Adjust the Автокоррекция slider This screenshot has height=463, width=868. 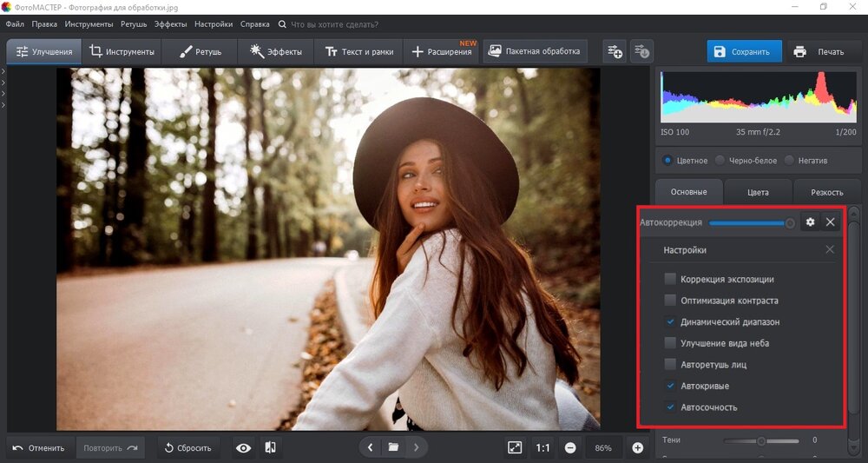click(x=749, y=223)
